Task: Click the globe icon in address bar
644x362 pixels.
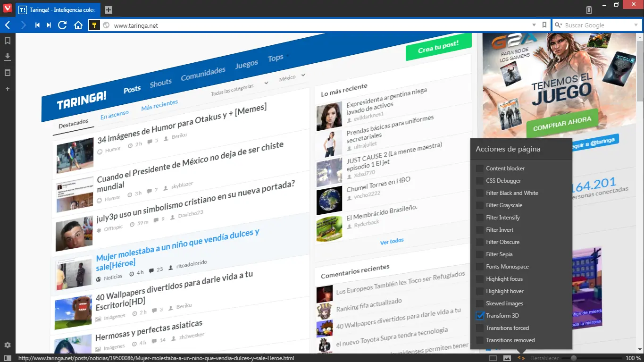Action: pyautogui.click(x=106, y=25)
